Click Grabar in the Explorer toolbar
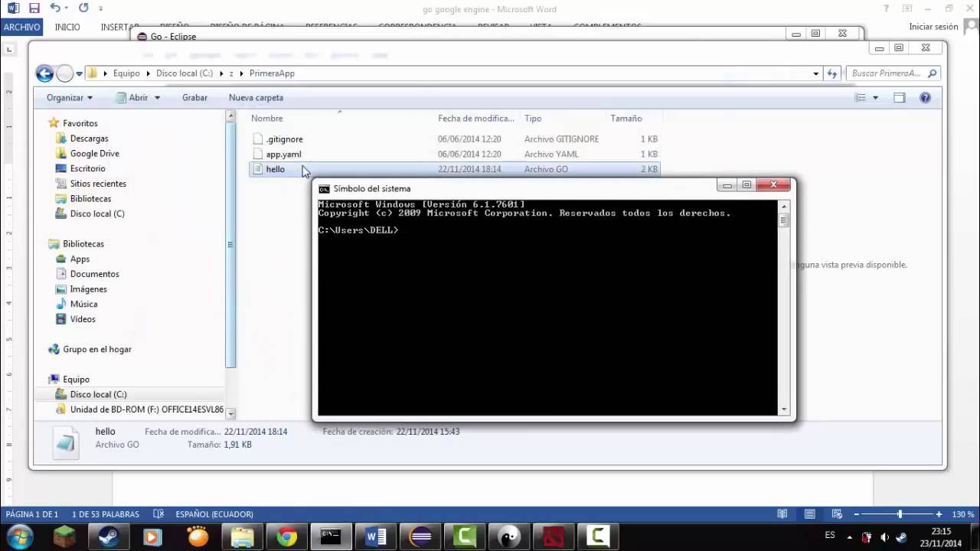980x551 pixels. tap(194, 98)
